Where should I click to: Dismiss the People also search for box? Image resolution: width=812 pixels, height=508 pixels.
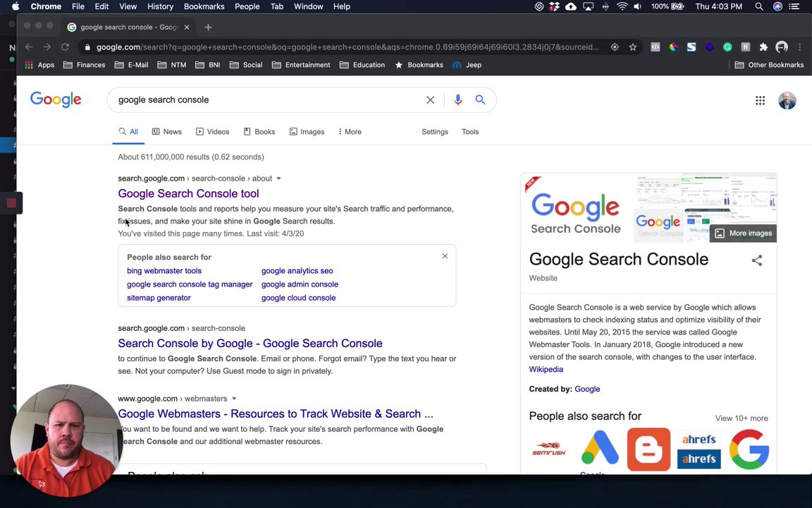tap(445, 256)
